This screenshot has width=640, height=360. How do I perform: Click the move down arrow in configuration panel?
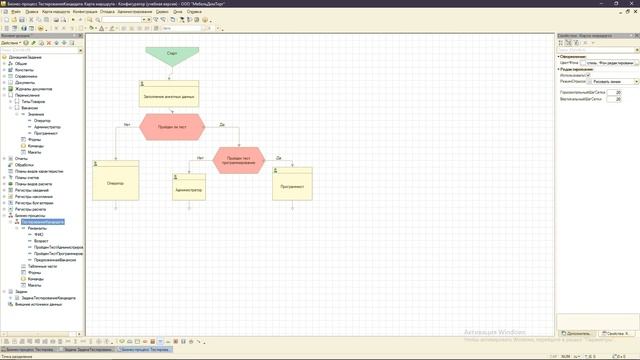click(64, 43)
